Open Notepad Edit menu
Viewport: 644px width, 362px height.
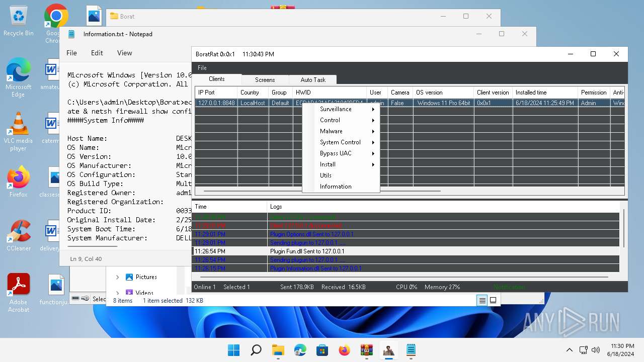click(x=97, y=53)
